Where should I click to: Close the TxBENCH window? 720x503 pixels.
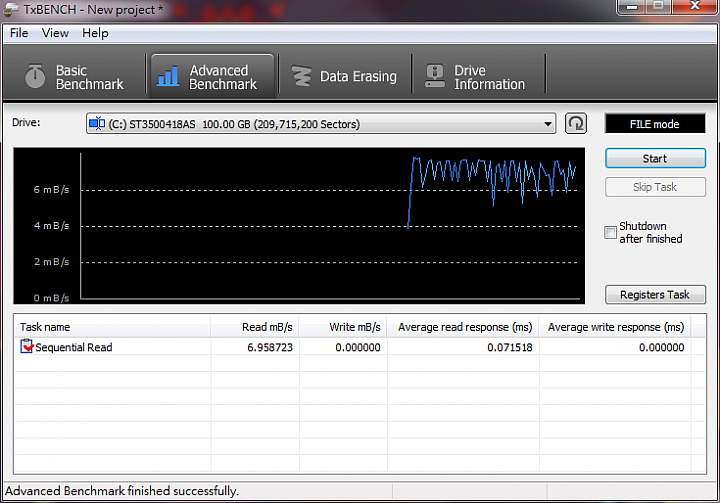pos(695,6)
